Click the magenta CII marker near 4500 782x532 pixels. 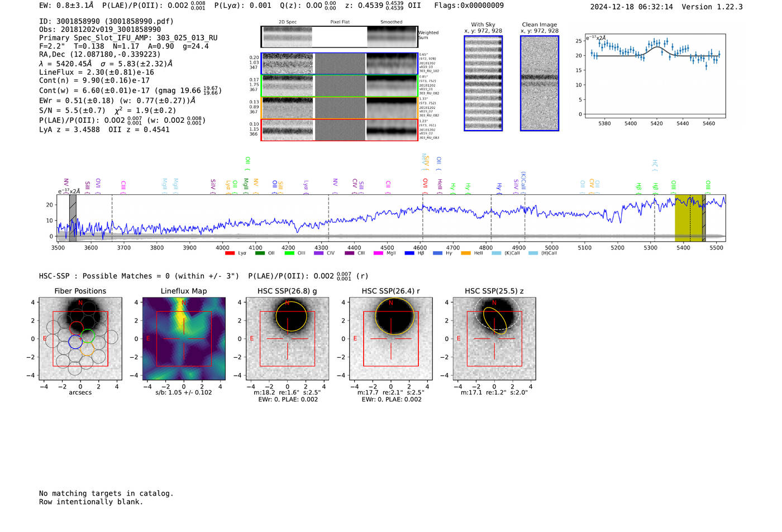388,187
